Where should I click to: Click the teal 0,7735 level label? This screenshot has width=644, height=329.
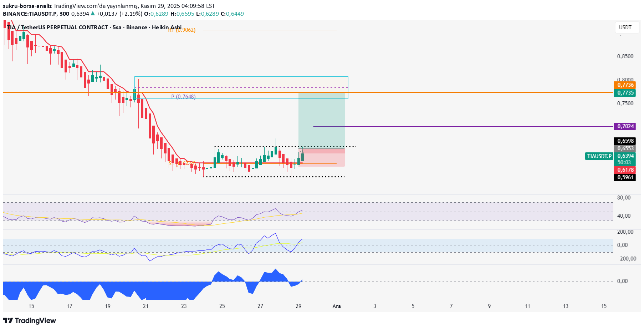click(x=625, y=92)
